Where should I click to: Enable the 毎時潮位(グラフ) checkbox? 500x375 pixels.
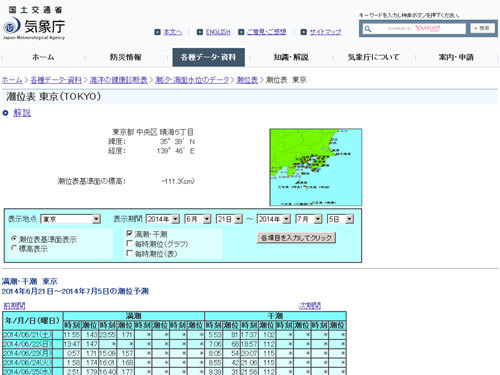click(130, 243)
